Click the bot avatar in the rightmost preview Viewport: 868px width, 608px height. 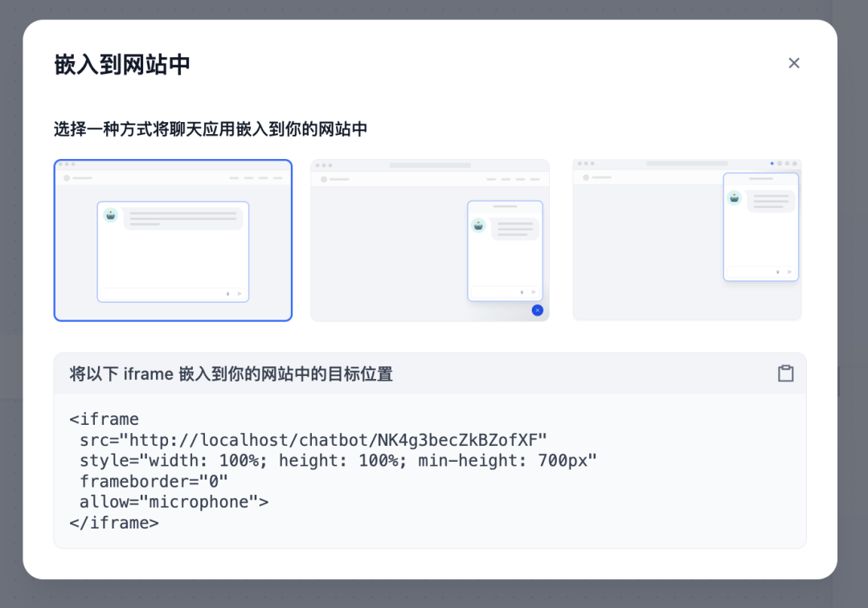(x=734, y=198)
